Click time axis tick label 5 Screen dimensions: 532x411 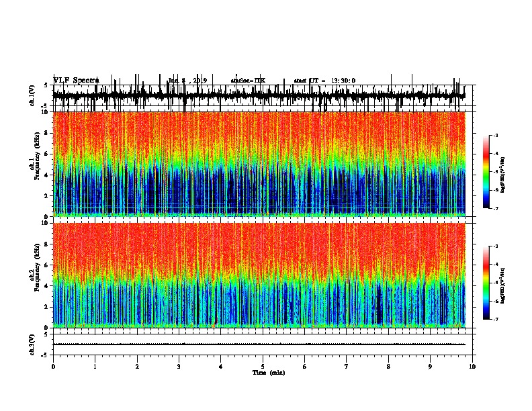coord(263,367)
